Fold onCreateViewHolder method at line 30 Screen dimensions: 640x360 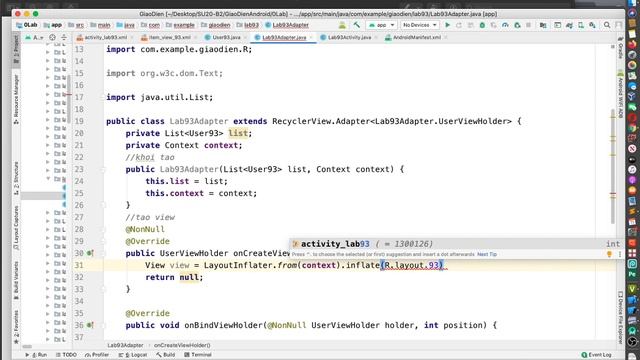pos(103,253)
